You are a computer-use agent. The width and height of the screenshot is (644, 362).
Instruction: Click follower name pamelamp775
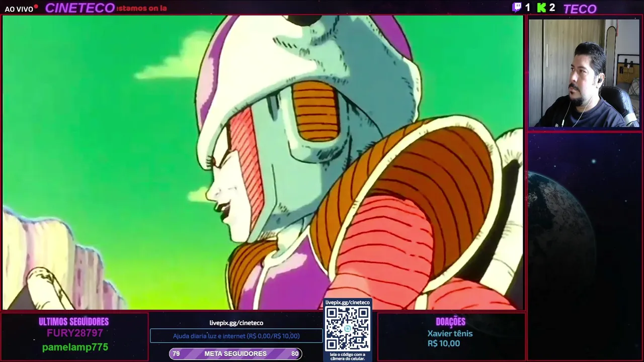75,347
